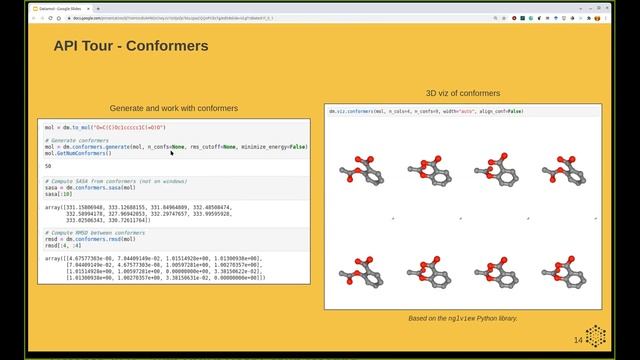640x360 pixels.
Task: Click caption 'Based on the nglview Python library.'
Action: click(x=463, y=318)
